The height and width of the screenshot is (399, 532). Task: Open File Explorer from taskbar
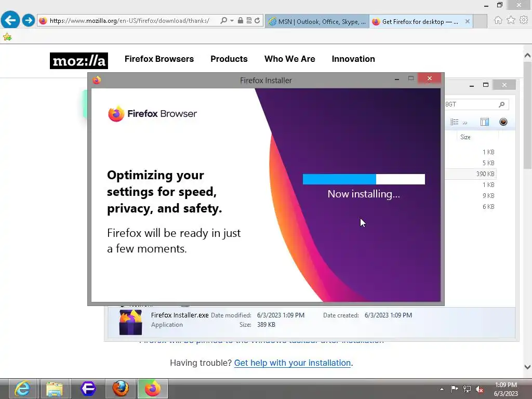point(55,389)
